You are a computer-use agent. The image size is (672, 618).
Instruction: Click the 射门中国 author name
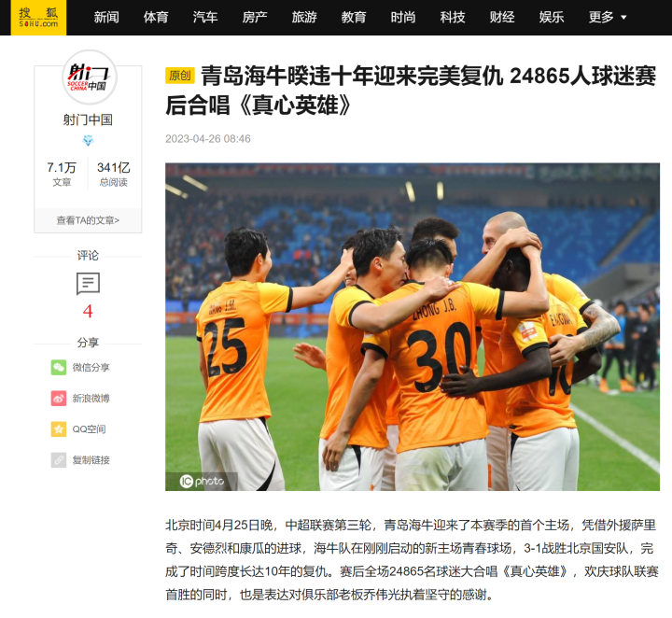tap(88, 119)
